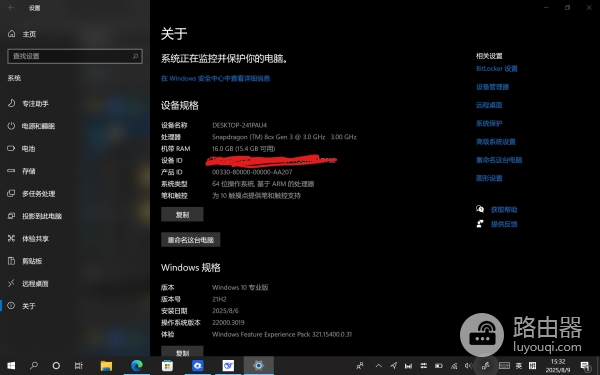This screenshot has height=375, width=600.
Task: Click device name DESKTOP-241PAU4 text
Action: [240, 125]
